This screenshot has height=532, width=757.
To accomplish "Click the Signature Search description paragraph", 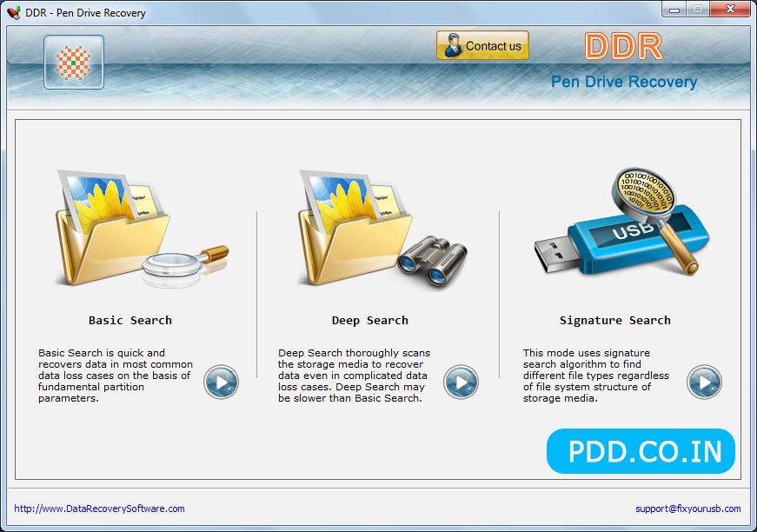I will click(596, 376).
